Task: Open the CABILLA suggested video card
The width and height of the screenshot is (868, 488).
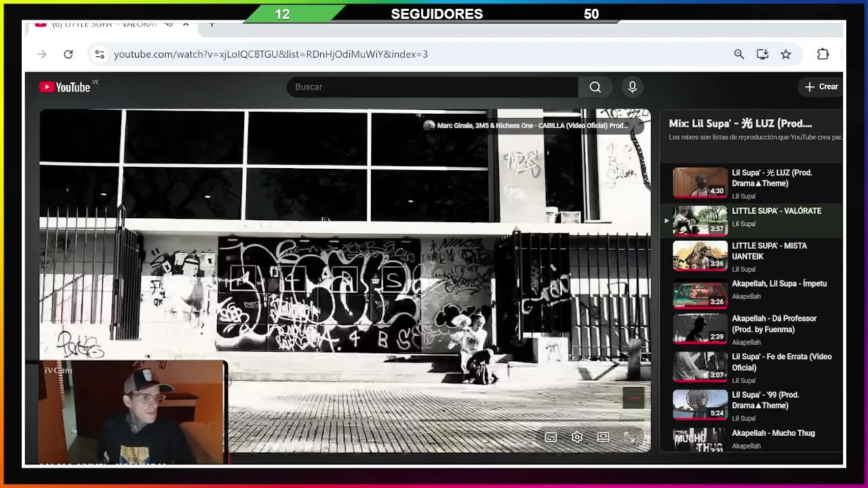Action: [x=532, y=125]
